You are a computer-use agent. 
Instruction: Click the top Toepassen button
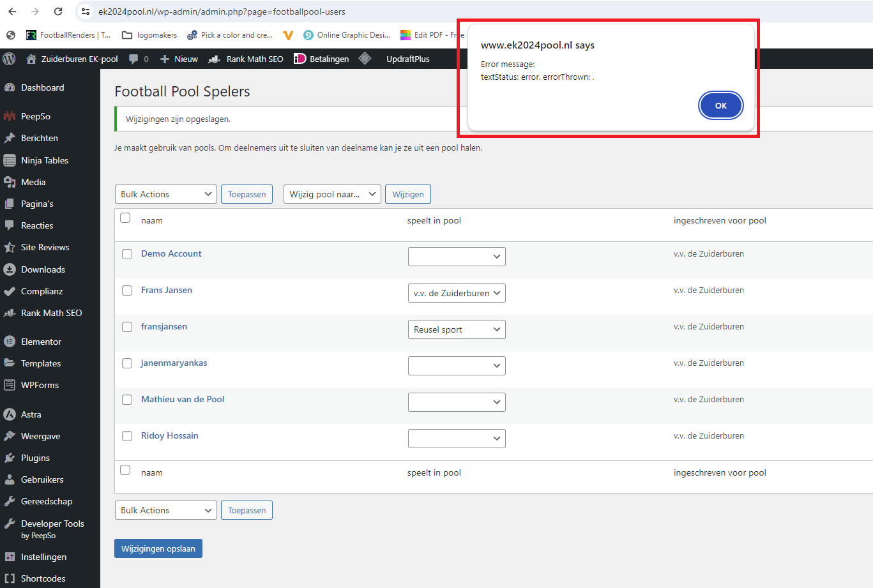(247, 194)
